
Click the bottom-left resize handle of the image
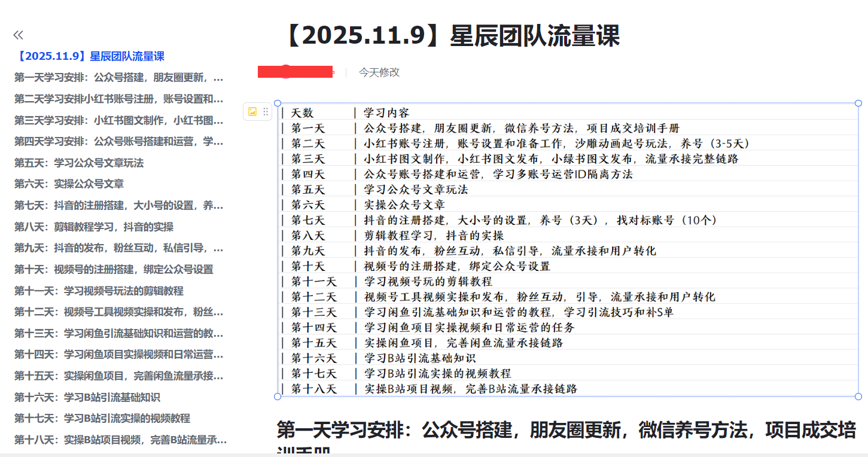tap(278, 396)
